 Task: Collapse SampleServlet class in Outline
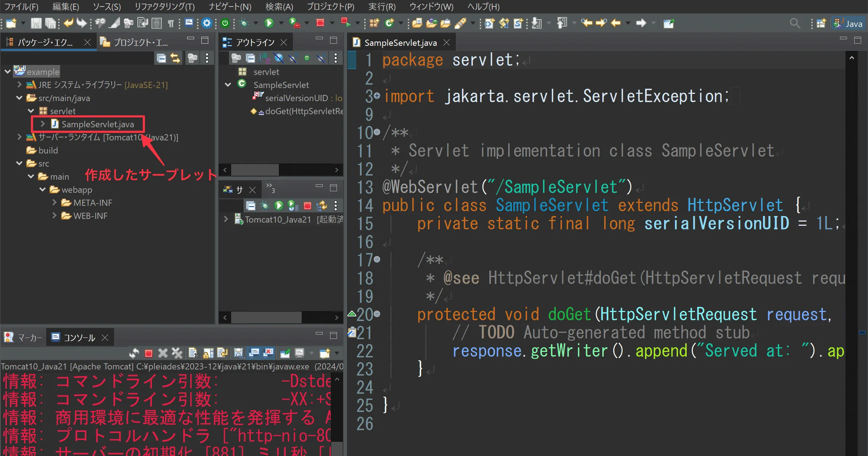228,85
